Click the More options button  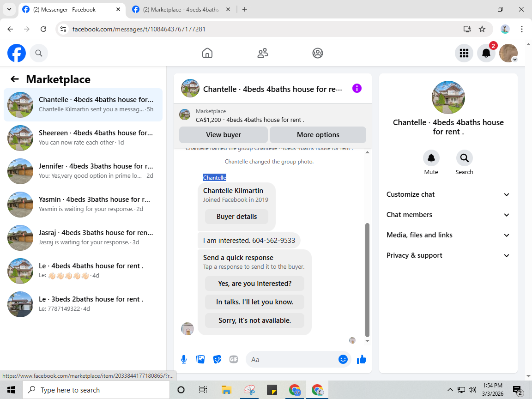tap(318, 135)
